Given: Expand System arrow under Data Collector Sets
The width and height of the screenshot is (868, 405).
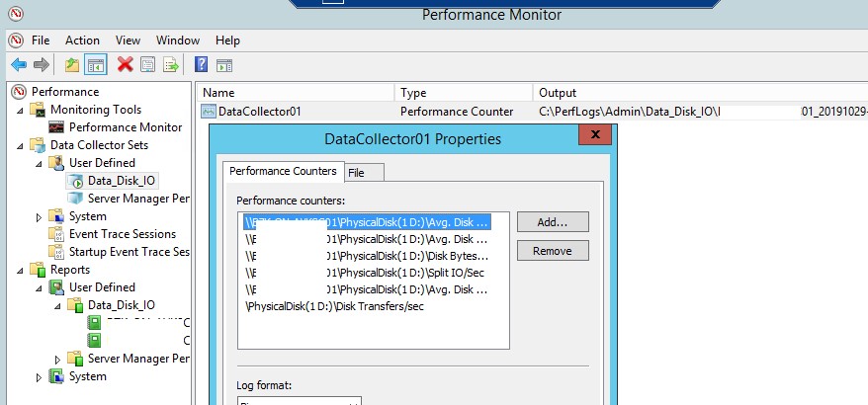Looking at the screenshot, I should coord(39,217).
